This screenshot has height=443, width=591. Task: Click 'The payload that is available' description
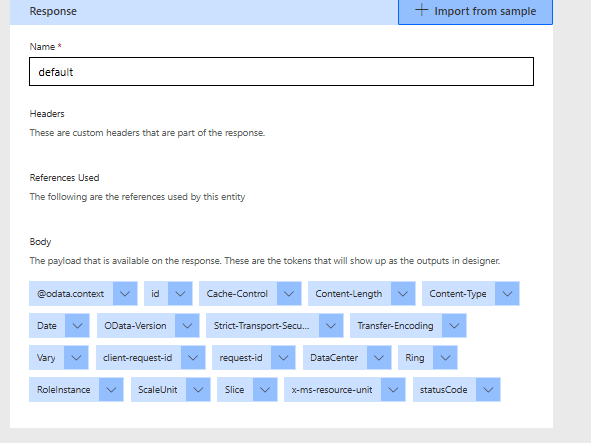tap(265, 261)
